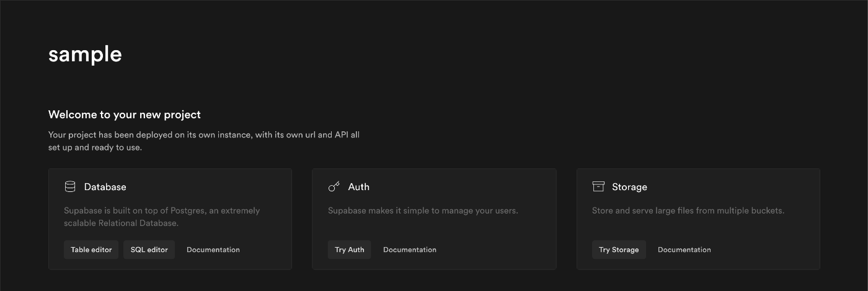Click the Storage archive box icon

click(598, 186)
